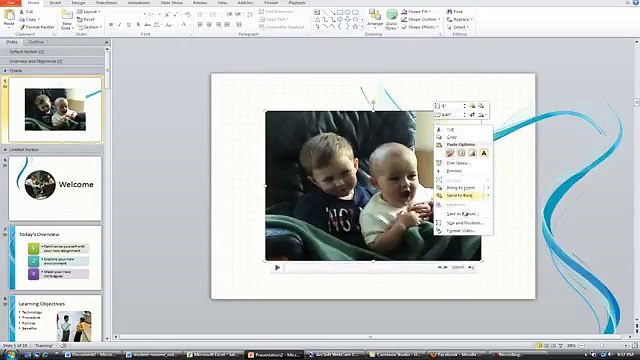Choose Format Video in context menu

[x=462, y=231]
